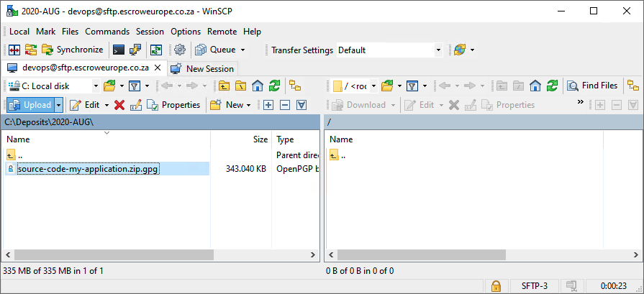Click the Synchronized Browsing toolbar icon
The height and width of the screenshot is (294, 644).
pos(31,50)
